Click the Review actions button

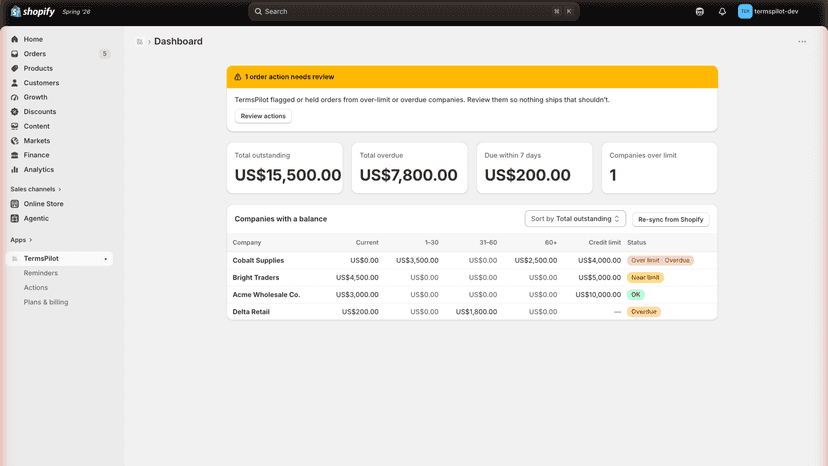(263, 116)
